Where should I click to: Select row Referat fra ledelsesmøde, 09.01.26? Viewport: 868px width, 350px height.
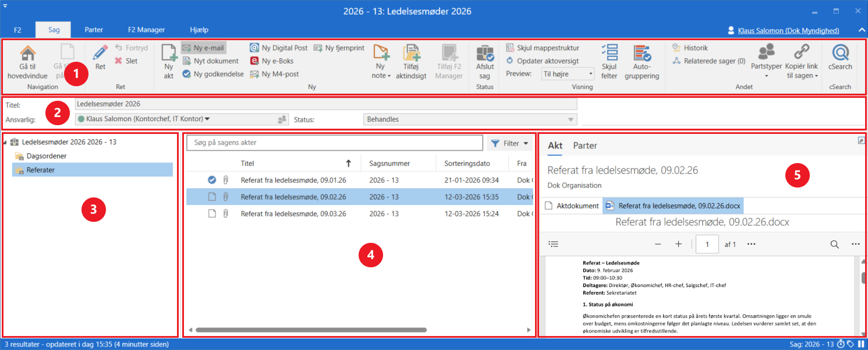pyautogui.click(x=359, y=181)
